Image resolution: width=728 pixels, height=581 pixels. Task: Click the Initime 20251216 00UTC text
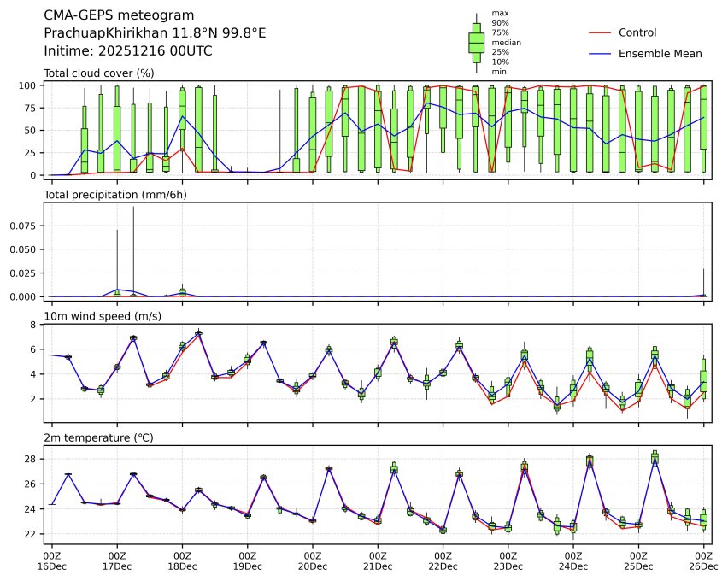[x=128, y=50]
